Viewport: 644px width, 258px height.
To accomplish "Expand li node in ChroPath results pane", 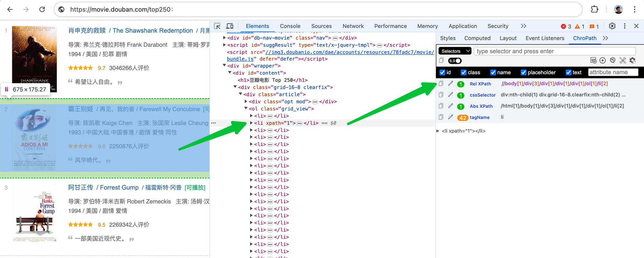I will click(438, 131).
